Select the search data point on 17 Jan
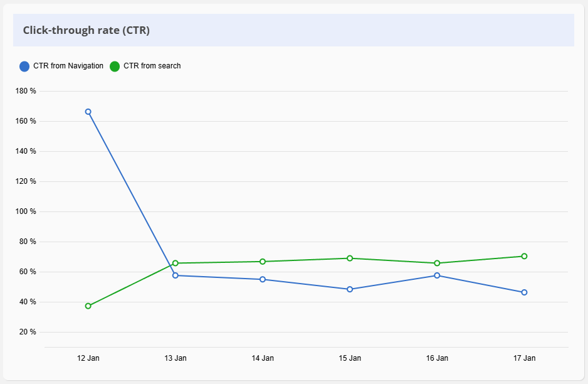Screen dimensions: 588x384 tap(524, 256)
